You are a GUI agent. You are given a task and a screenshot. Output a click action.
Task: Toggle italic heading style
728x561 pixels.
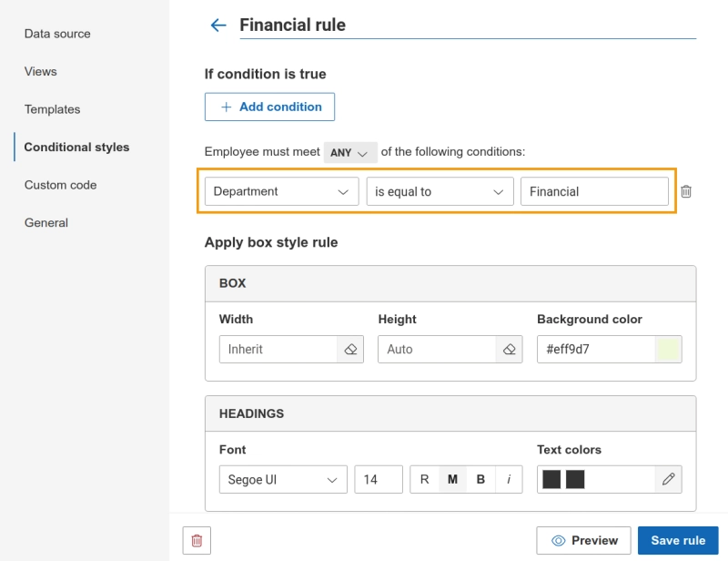(x=509, y=479)
